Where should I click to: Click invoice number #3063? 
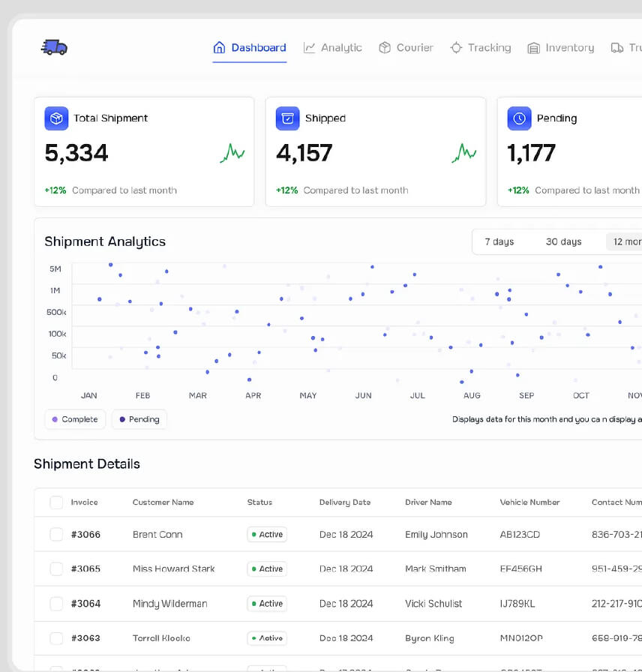coord(85,638)
